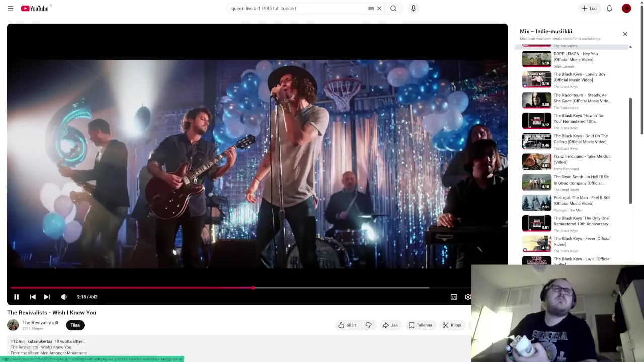644x362 pixels.
Task: Click the 2:18 / 4:42 time display
Action: click(87, 297)
